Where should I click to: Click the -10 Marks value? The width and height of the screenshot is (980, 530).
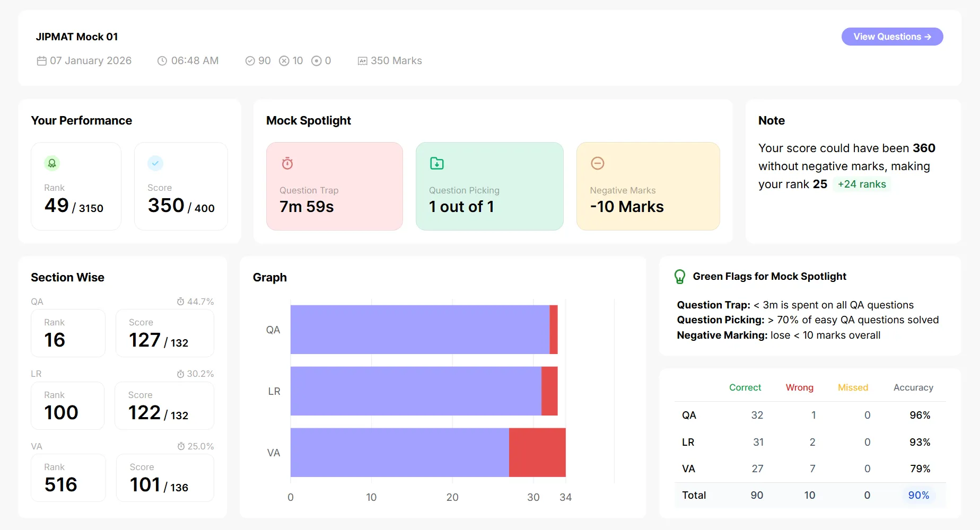click(627, 207)
